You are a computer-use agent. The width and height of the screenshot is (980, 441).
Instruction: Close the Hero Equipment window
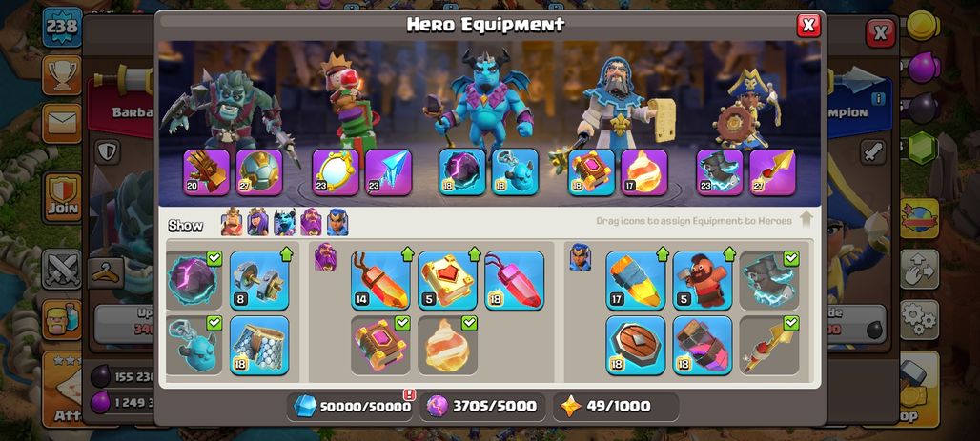(x=808, y=26)
